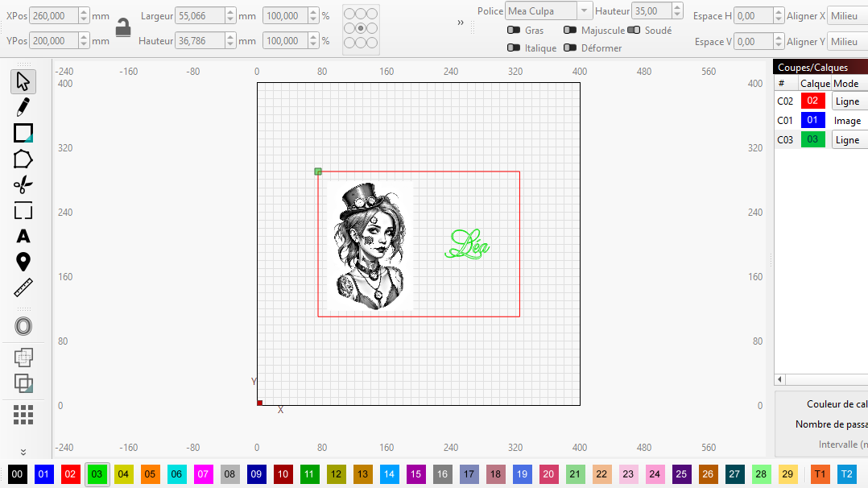
Task: Click green corner handle of red rectangle
Action: point(318,172)
